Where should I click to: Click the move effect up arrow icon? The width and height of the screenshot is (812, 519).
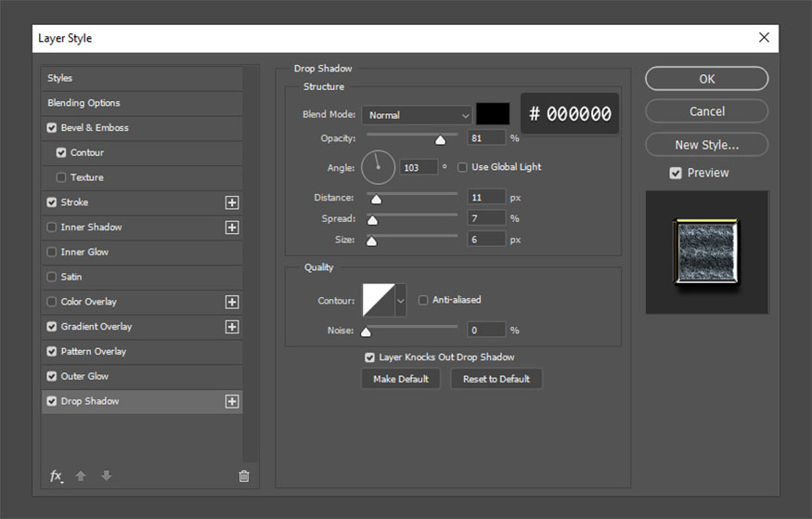click(81, 475)
